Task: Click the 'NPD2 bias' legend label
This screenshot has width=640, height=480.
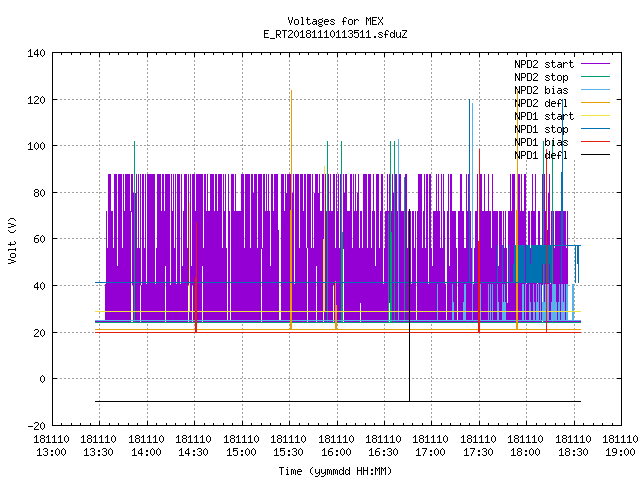Action: pyautogui.click(x=541, y=90)
